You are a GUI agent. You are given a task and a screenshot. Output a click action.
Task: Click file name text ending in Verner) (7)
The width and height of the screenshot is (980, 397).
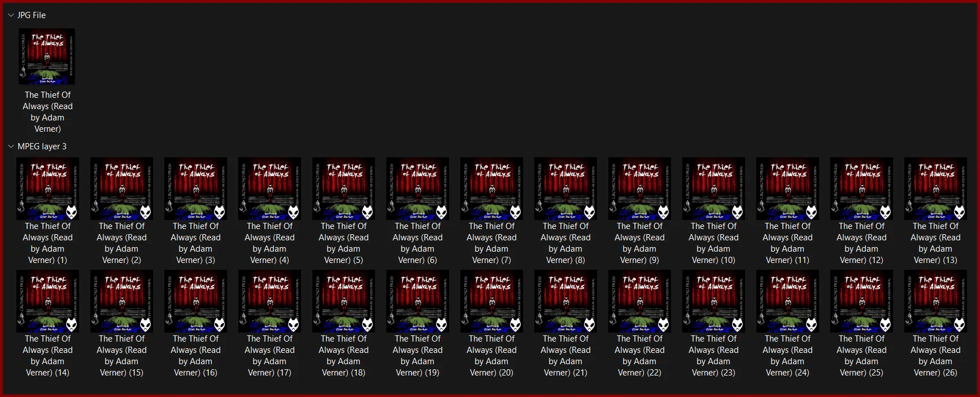click(x=491, y=243)
